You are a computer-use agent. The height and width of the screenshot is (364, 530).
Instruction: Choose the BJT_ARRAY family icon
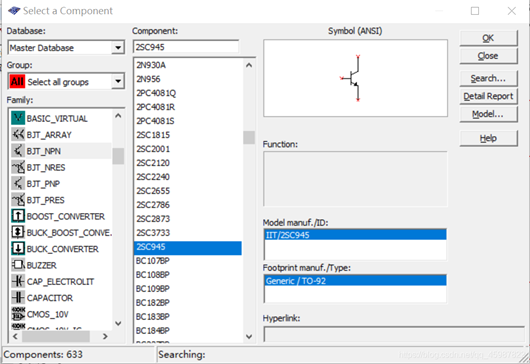tap(18, 135)
